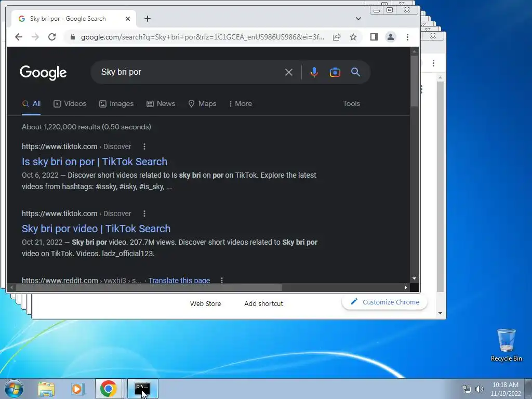Screen dimensions: 532x399
Task: Go back using the browser back arrow
Action: pos(19,37)
